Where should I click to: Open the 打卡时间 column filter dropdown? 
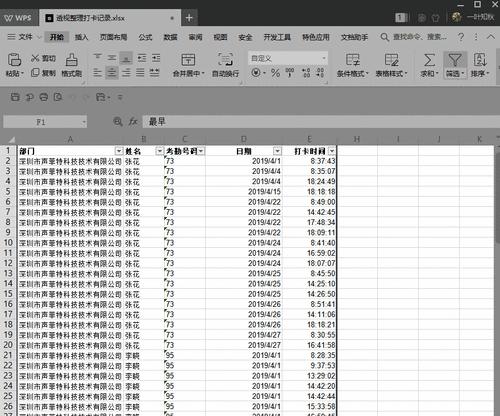tap(332, 151)
